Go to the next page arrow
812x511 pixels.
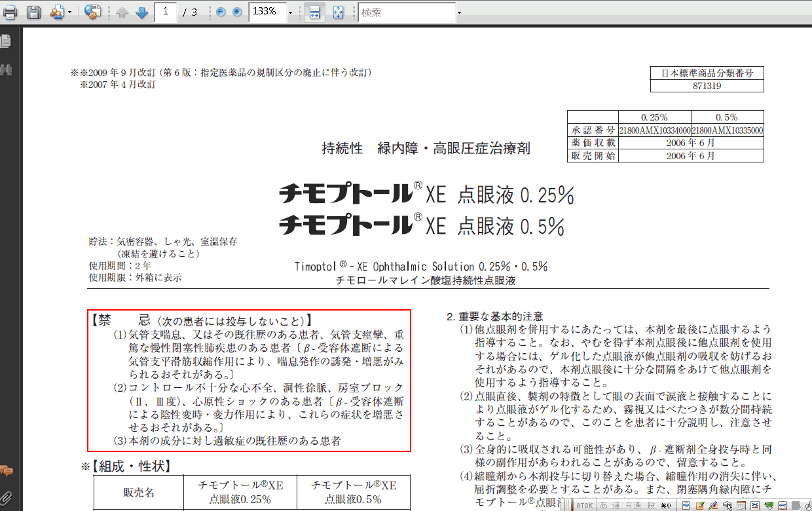[x=141, y=12]
